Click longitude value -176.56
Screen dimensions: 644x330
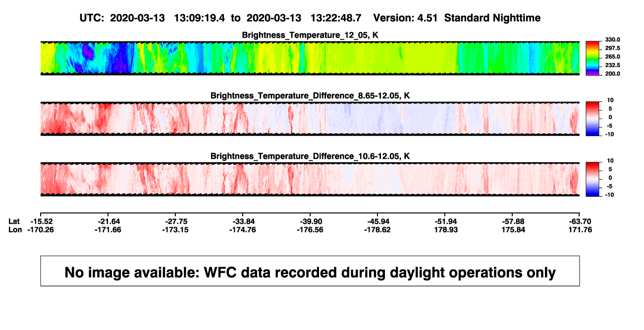[311, 230]
